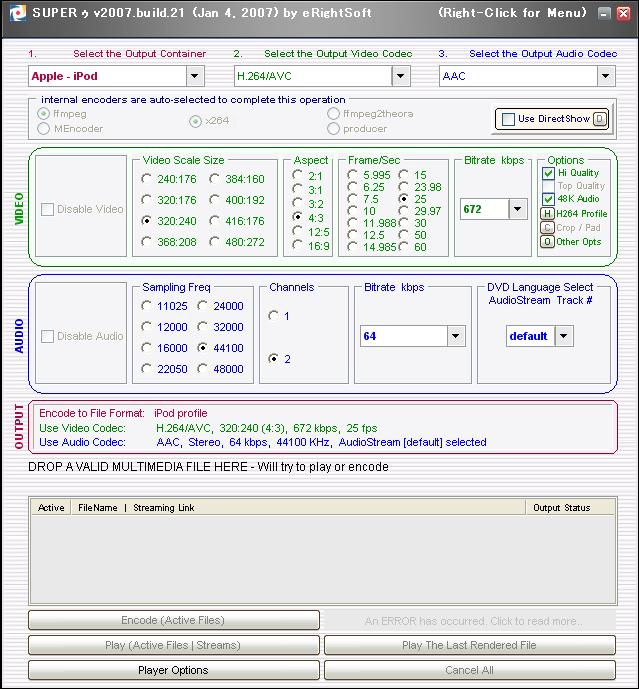Set the frame rate to 23.98

(x=403, y=187)
